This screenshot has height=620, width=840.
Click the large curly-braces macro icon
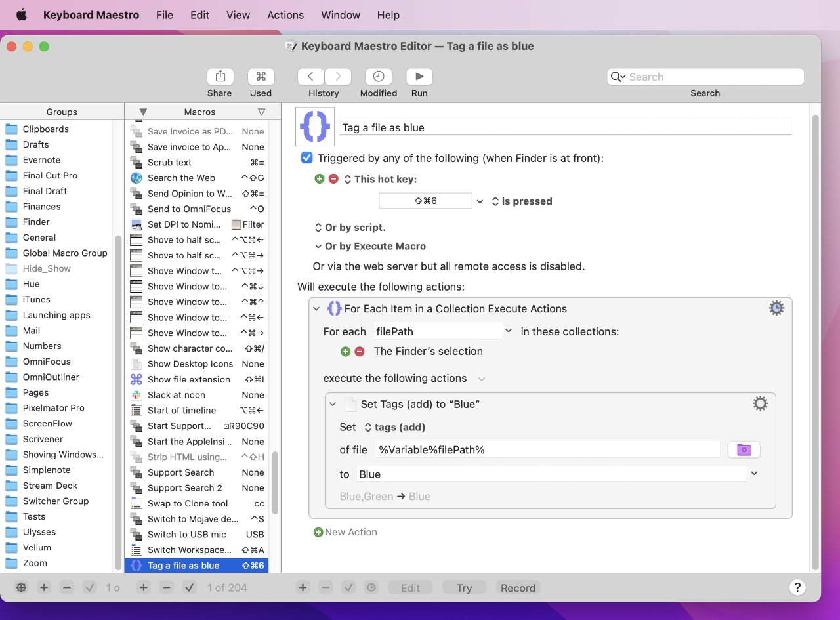(315, 127)
